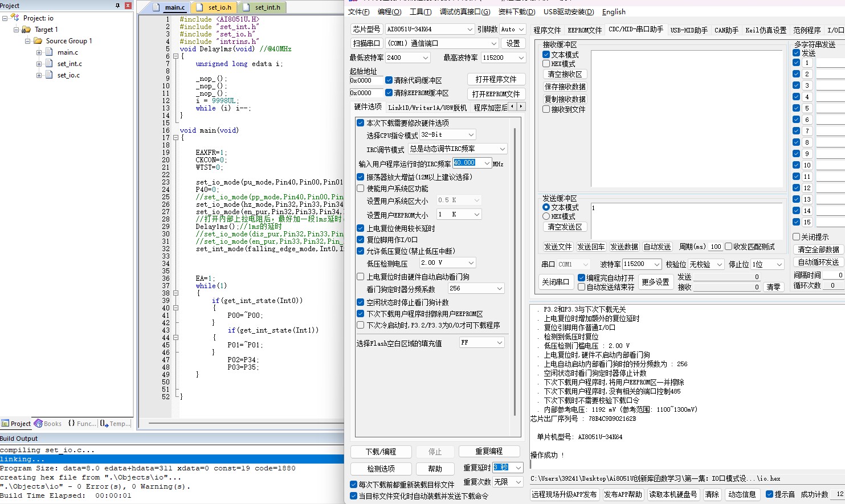This screenshot has width=845, height=504.
Task: Click 打开程序文件 button
Action: (x=496, y=79)
